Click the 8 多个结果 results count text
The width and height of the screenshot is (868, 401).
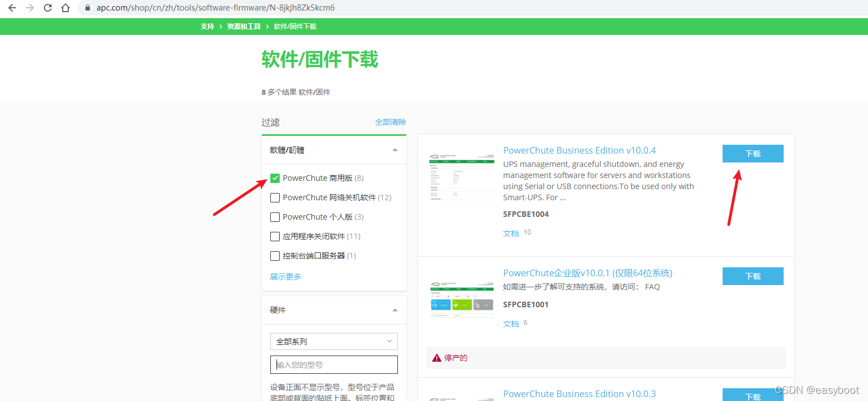pyautogui.click(x=296, y=92)
